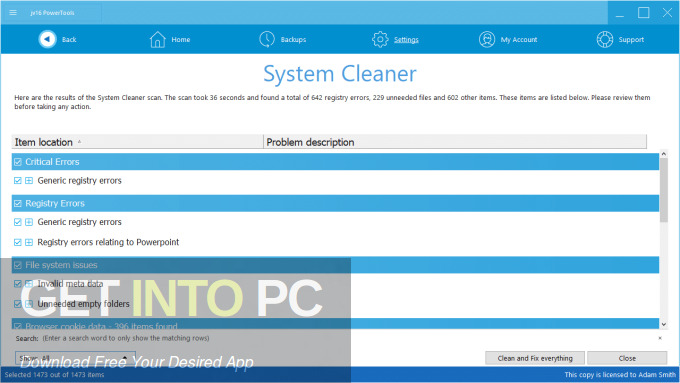The image size is (680, 383).
Task: Sort by Problem description column header
Action: point(455,142)
